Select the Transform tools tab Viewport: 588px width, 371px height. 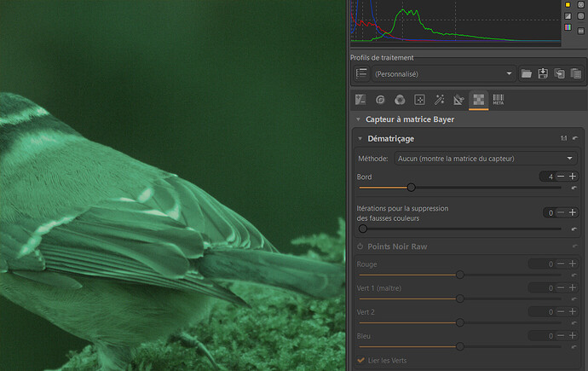[x=458, y=100]
